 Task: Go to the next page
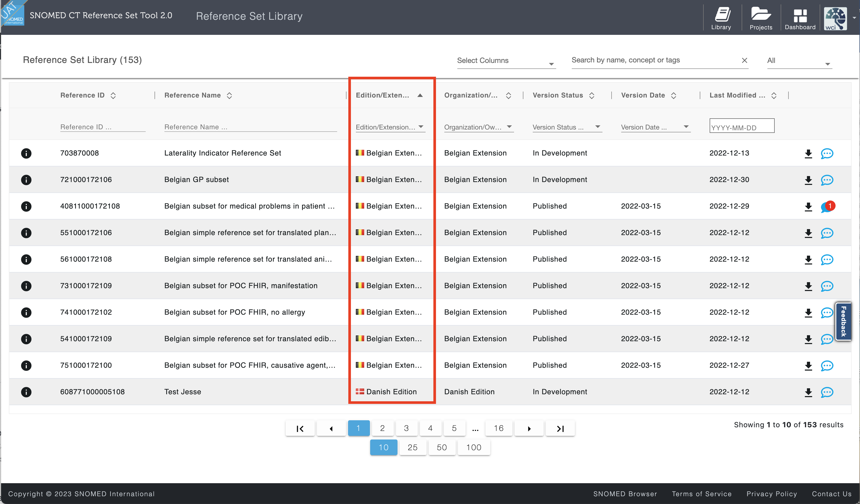tap(529, 429)
